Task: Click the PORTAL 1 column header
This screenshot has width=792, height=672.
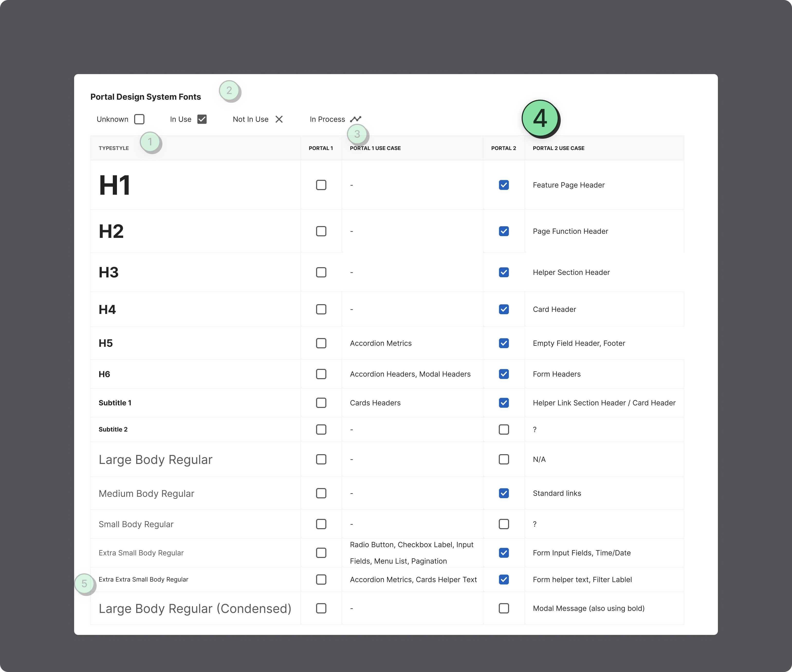Action: pyautogui.click(x=320, y=148)
